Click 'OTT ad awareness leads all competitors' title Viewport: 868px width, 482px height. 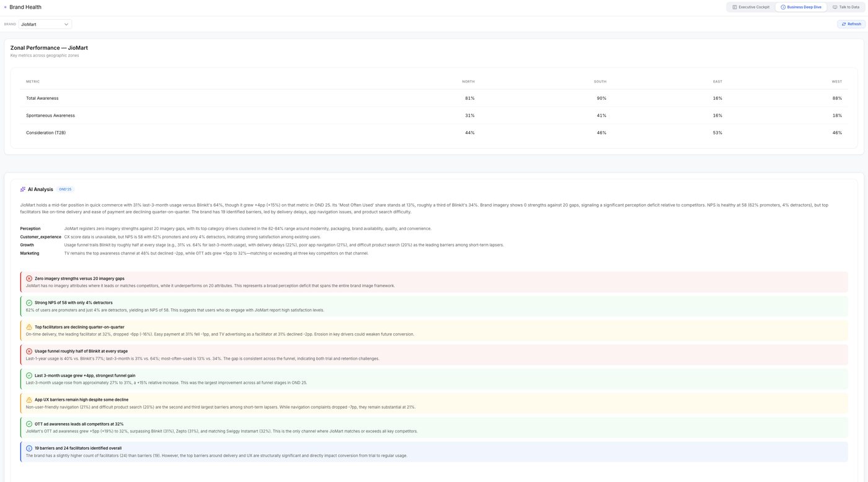point(79,424)
